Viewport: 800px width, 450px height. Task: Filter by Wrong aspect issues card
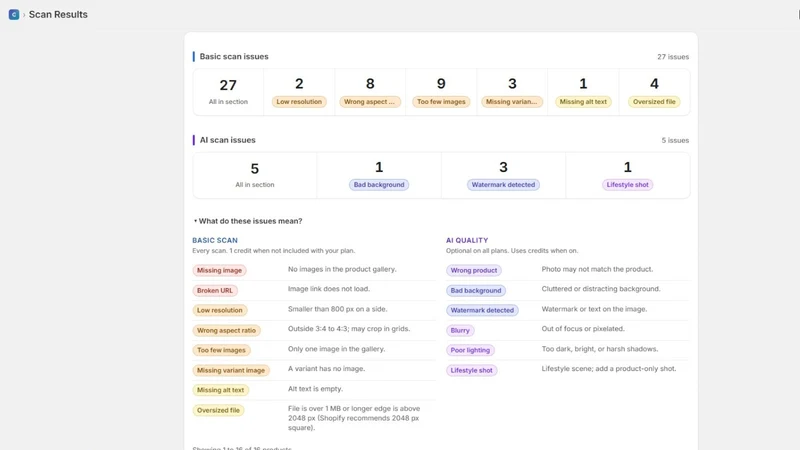370,92
